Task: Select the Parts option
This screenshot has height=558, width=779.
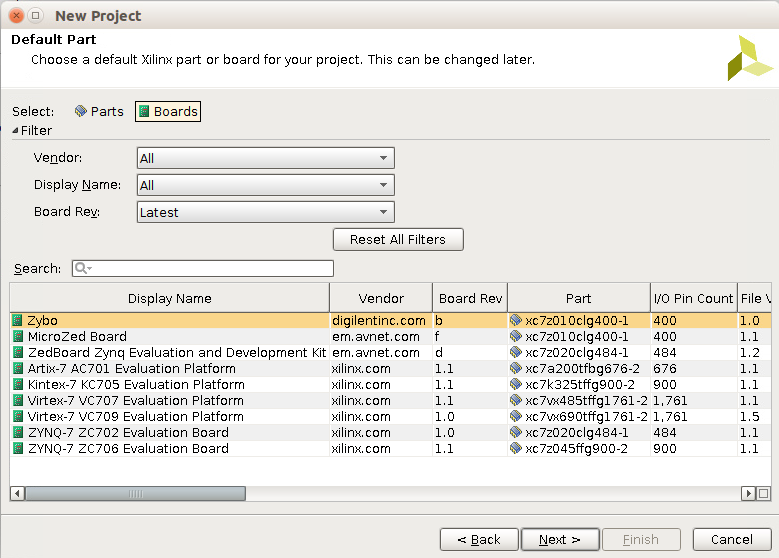Action: [x=99, y=111]
